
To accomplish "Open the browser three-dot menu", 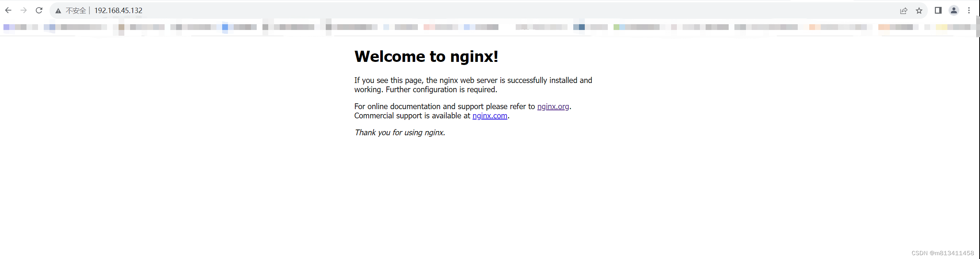I will 969,10.
